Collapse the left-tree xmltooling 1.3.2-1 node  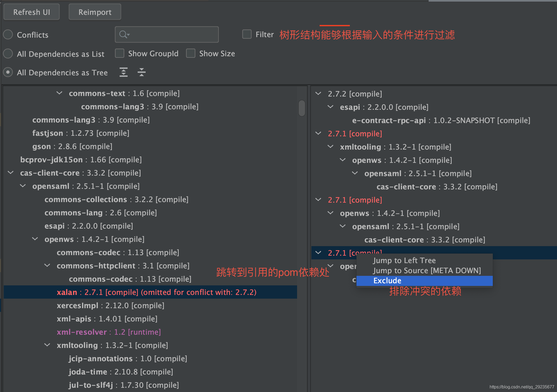tap(47, 345)
